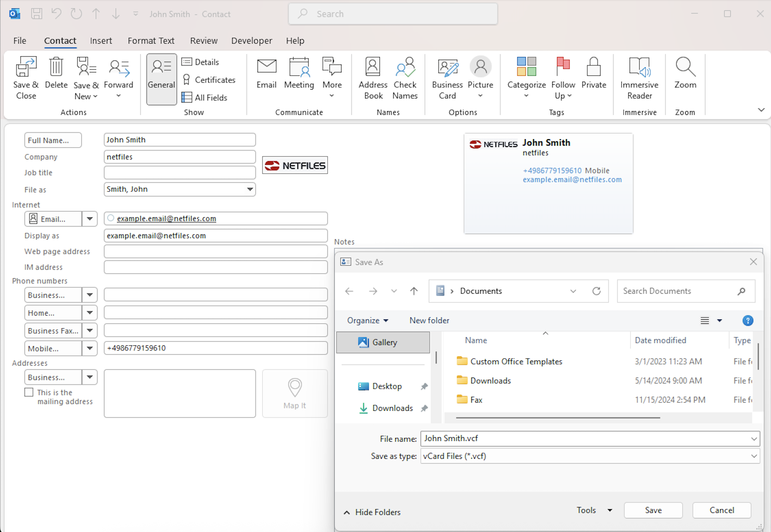
Task: Click the Save & Close icon
Action: tap(26, 67)
